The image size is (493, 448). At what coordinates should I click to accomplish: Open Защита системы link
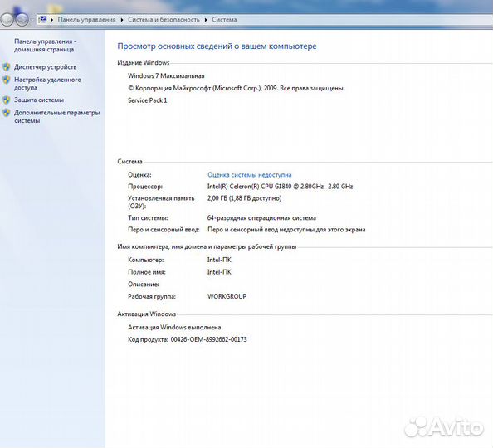(39, 100)
